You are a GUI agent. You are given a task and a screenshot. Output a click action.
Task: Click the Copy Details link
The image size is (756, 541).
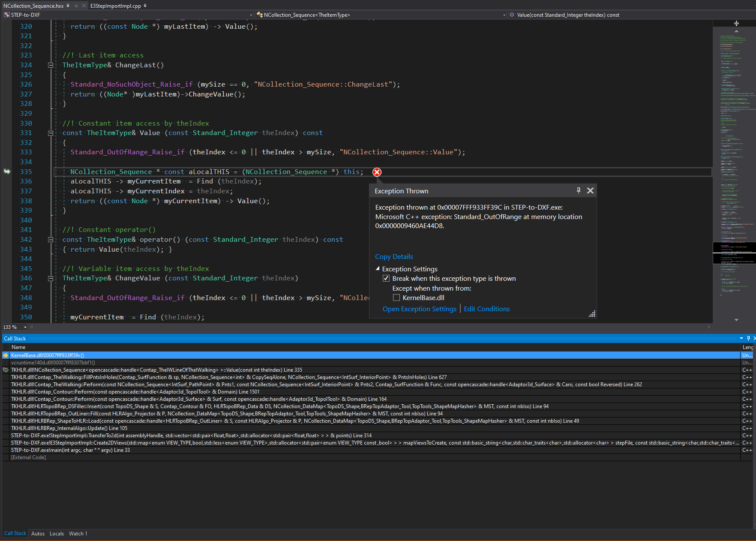[394, 256]
